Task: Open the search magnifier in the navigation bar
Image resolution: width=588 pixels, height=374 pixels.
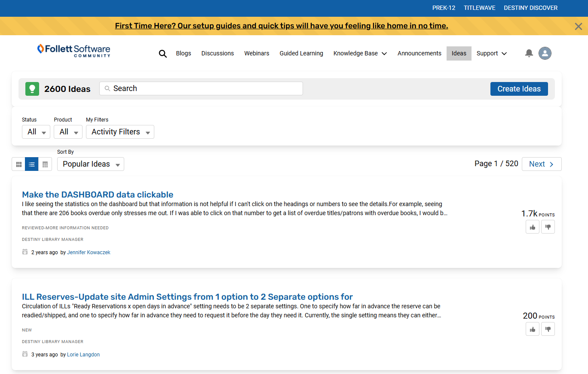Action: (x=162, y=53)
